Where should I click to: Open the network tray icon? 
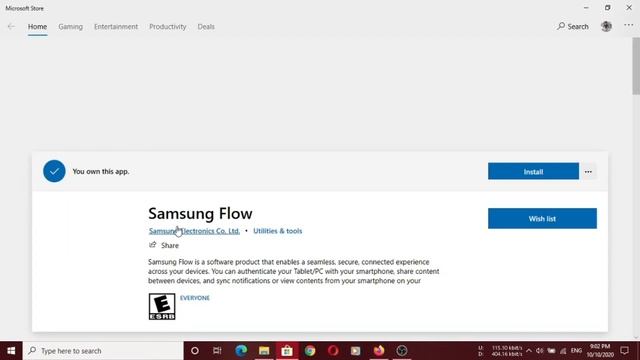point(563,351)
